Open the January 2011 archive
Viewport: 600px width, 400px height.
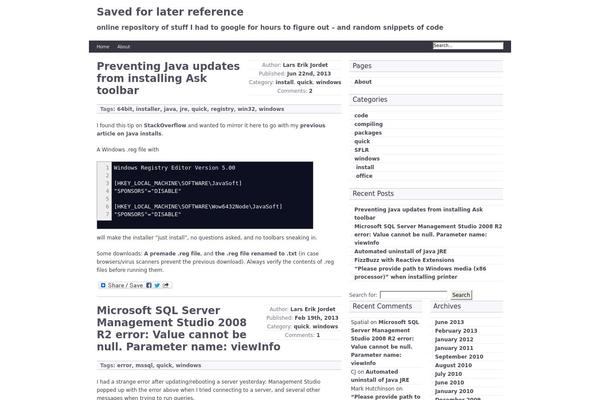(x=454, y=348)
